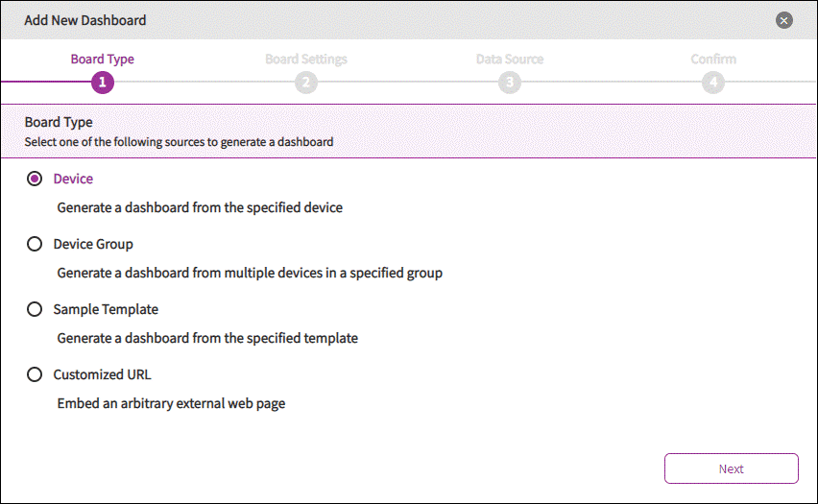Click 'Embed an arbitrary external web page' description
The height and width of the screenshot is (504, 818).
(x=171, y=403)
